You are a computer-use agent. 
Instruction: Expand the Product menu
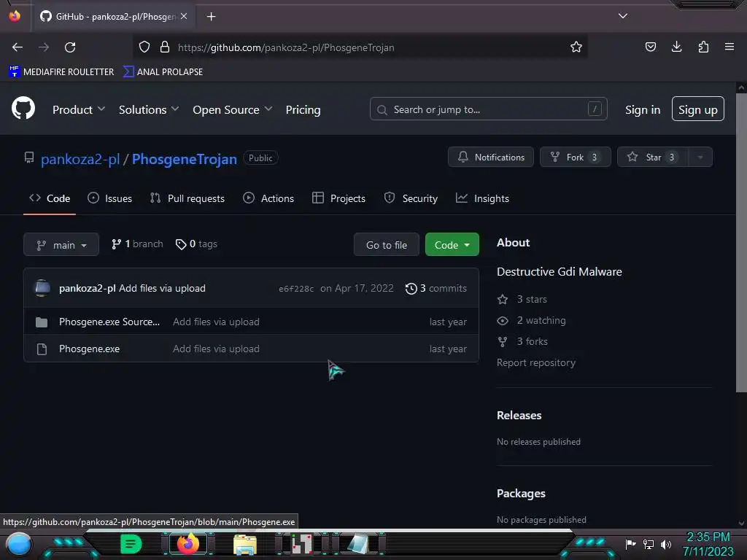pos(79,109)
